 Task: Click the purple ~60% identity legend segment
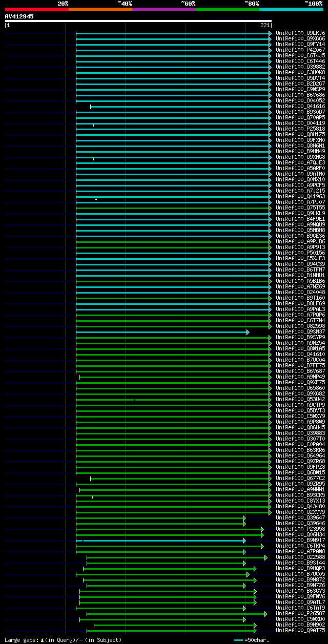coord(163,9)
